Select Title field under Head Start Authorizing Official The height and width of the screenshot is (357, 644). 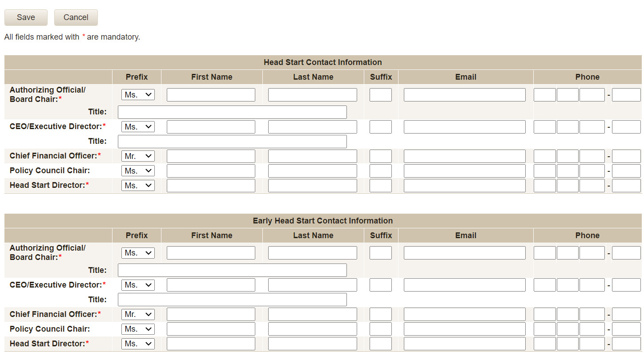pos(232,112)
